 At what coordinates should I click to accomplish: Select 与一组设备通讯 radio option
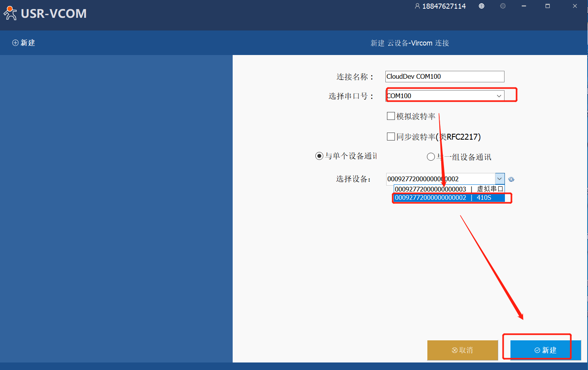coord(431,157)
